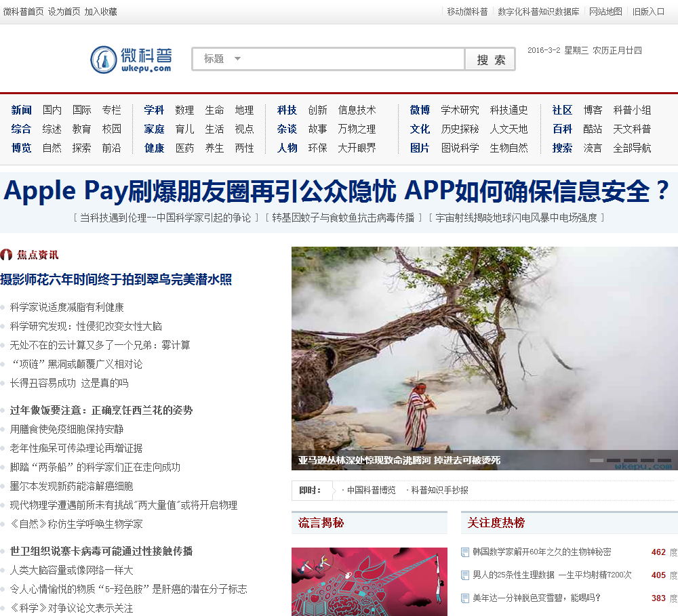Open 移动微科普 link
This screenshot has width=678, height=616.
tap(467, 12)
